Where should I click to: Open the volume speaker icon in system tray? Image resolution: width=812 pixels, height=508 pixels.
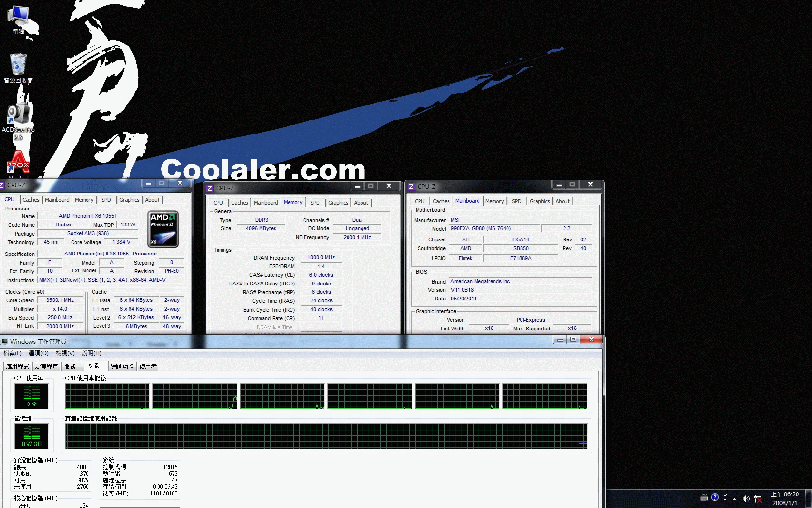pos(746,498)
